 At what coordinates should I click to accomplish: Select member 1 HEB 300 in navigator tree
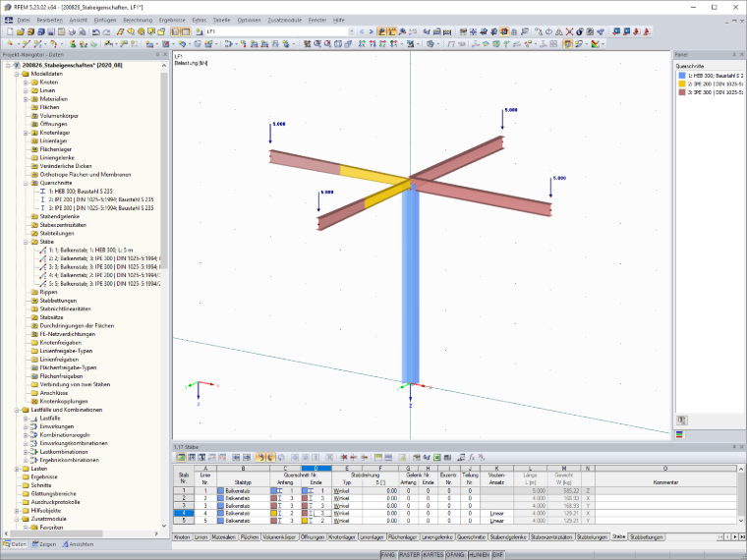coord(91,250)
